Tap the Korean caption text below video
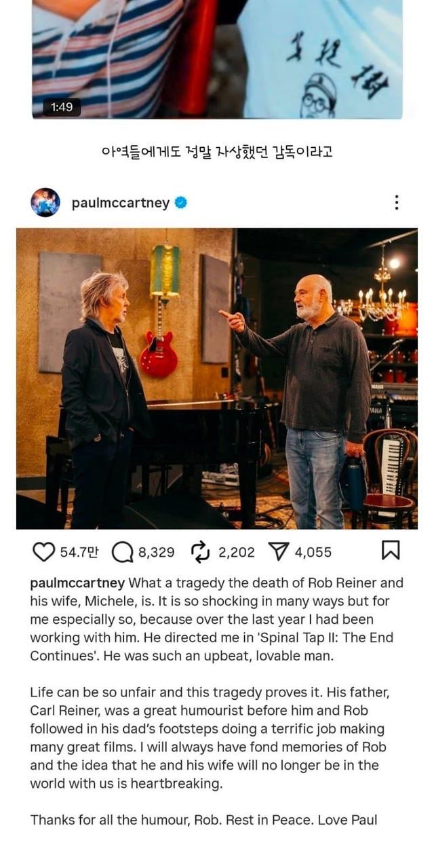The image size is (434, 868). coord(217,152)
